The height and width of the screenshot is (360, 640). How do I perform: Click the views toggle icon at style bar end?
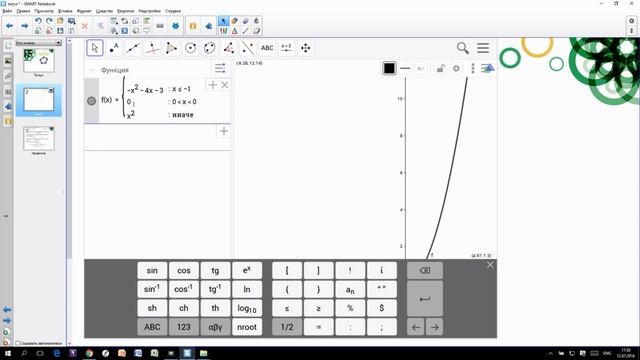[x=488, y=68]
